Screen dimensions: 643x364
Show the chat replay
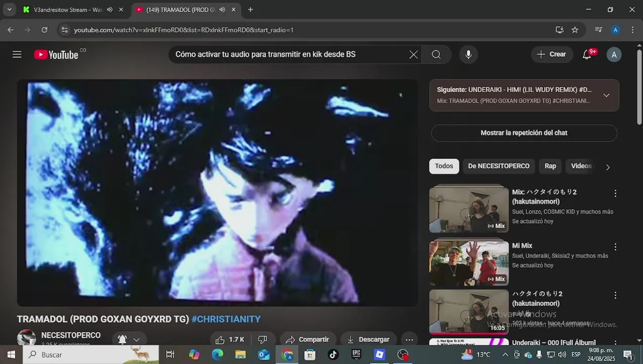[x=524, y=133]
